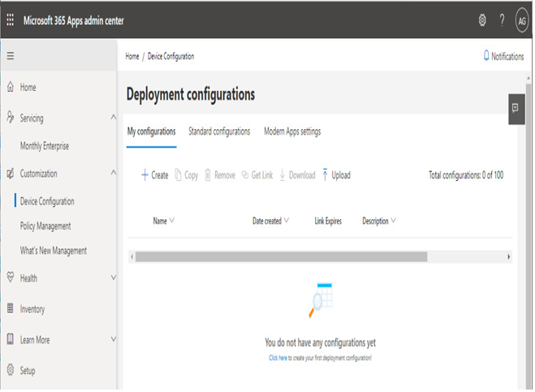Open the Description column chevron
535x392 pixels.
[x=393, y=221]
